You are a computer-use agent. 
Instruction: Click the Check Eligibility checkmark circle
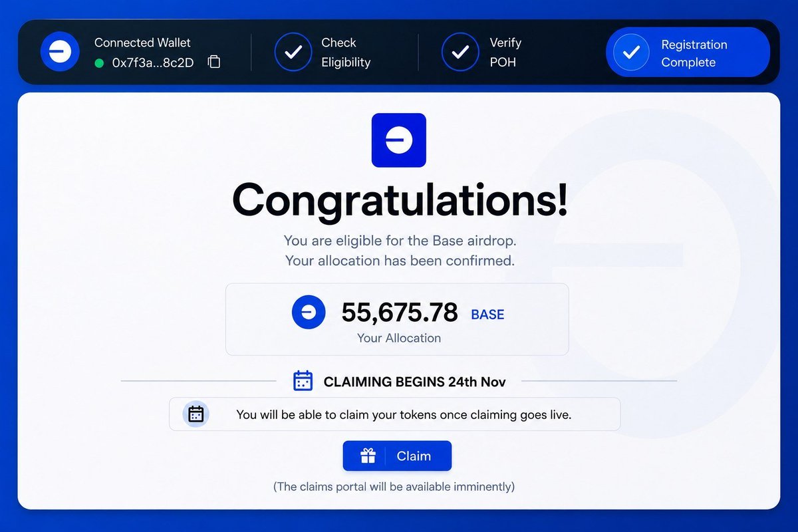tap(293, 52)
